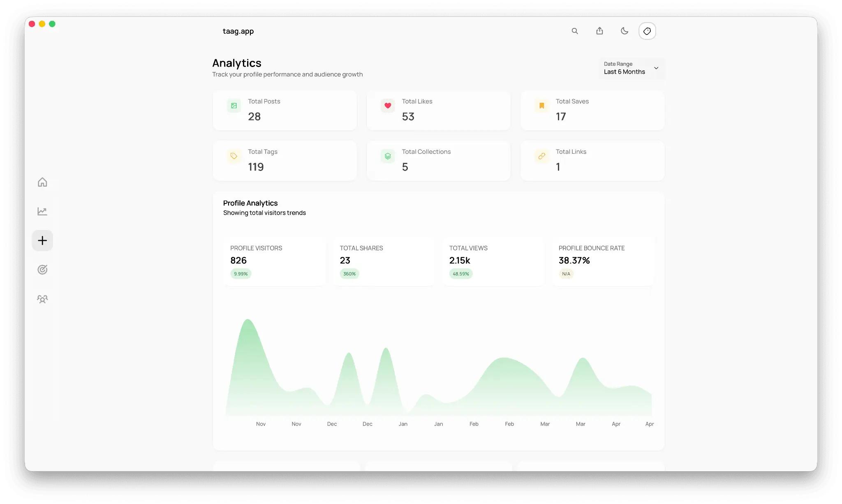Expand the Date Range chevron arrow
The image size is (842, 504).
(656, 68)
